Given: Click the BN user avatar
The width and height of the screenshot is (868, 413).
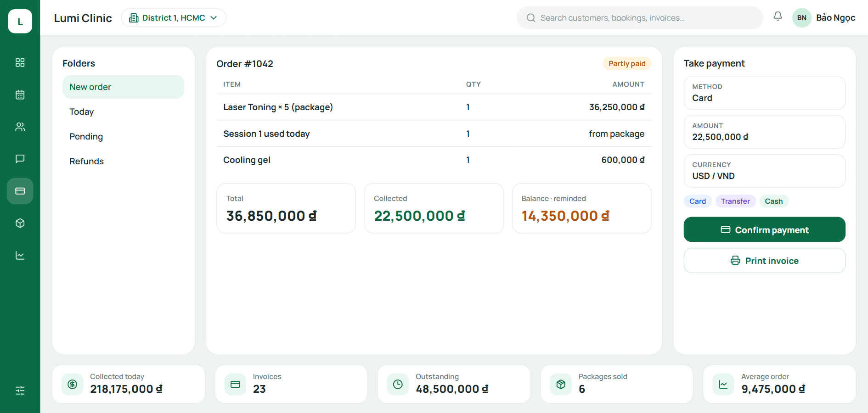Looking at the screenshot, I should (x=801, y=18).
